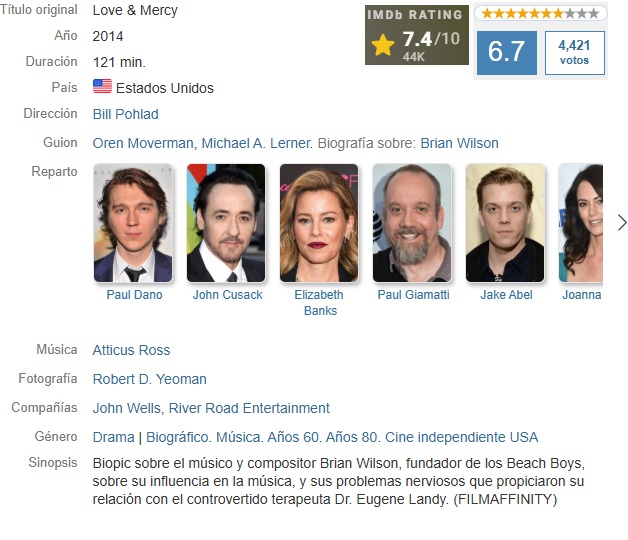This screenshot has height=540, width=628.
Task: Open John Cusack's cast photo
Action: pyautogui.click(x=226, y=223)
